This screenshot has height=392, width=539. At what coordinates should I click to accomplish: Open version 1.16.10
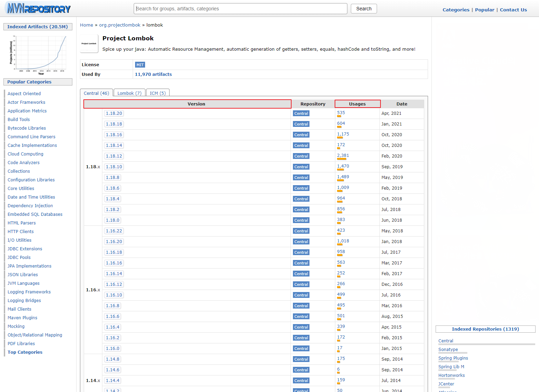[114, 295]
